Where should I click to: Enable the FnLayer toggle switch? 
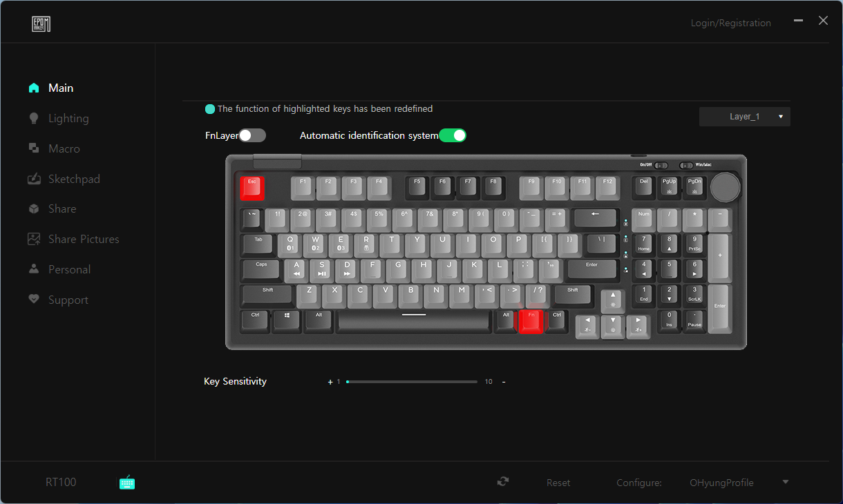coord(252,135)
